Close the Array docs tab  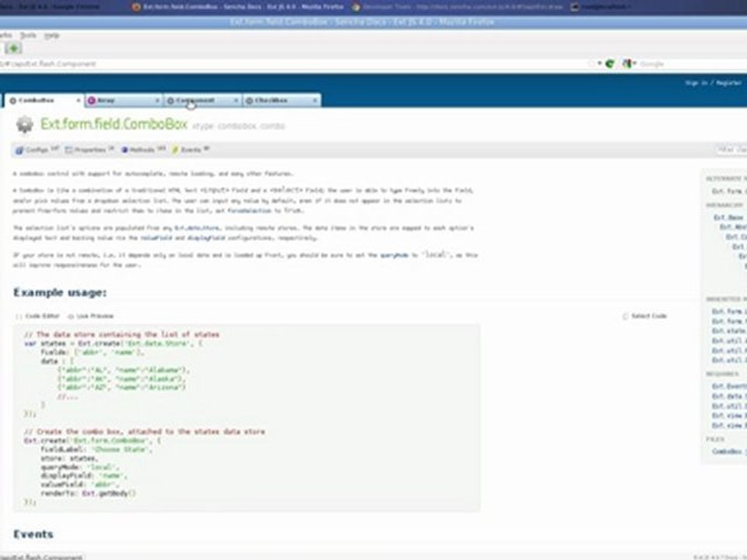(x=157, y=100)
